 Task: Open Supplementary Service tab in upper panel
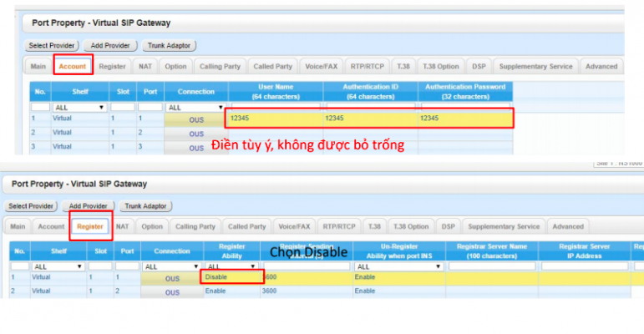click(536, 66)
